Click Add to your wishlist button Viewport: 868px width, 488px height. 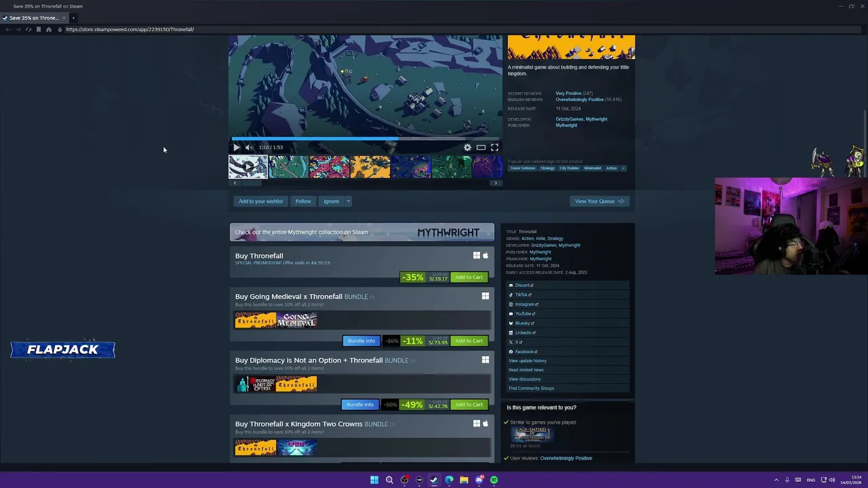coord(260,201)
